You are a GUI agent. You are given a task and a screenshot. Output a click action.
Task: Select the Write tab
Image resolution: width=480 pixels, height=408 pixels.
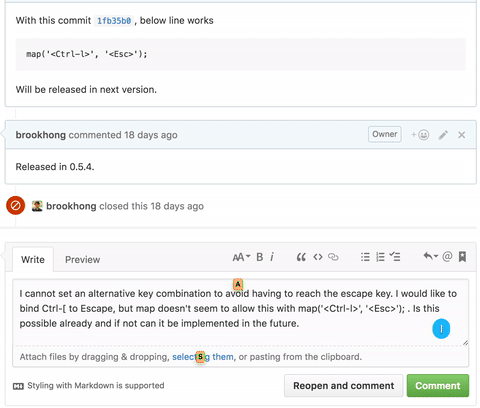[x=33, y=260]
